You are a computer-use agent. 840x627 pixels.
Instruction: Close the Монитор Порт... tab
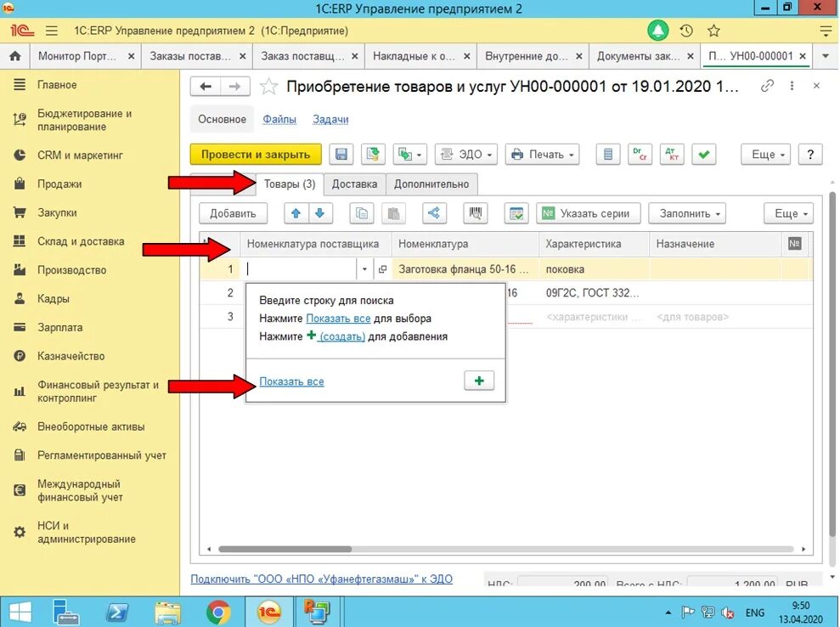[x=132, y=56]
